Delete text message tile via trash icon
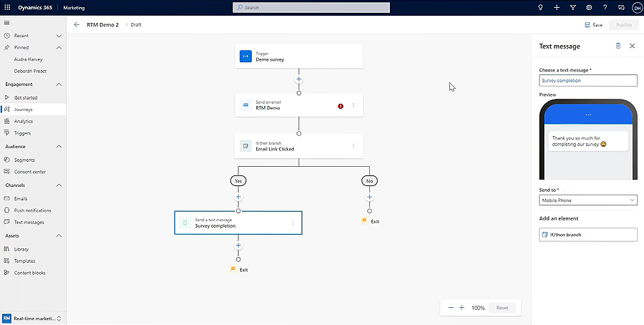This screenshot has width=644, height=325. [x=618, y=46]
